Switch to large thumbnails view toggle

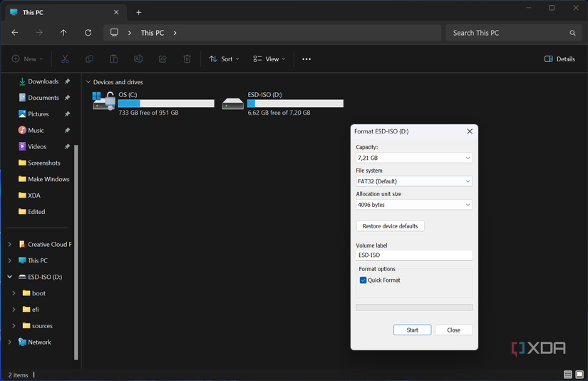click(x=580, y=375)
